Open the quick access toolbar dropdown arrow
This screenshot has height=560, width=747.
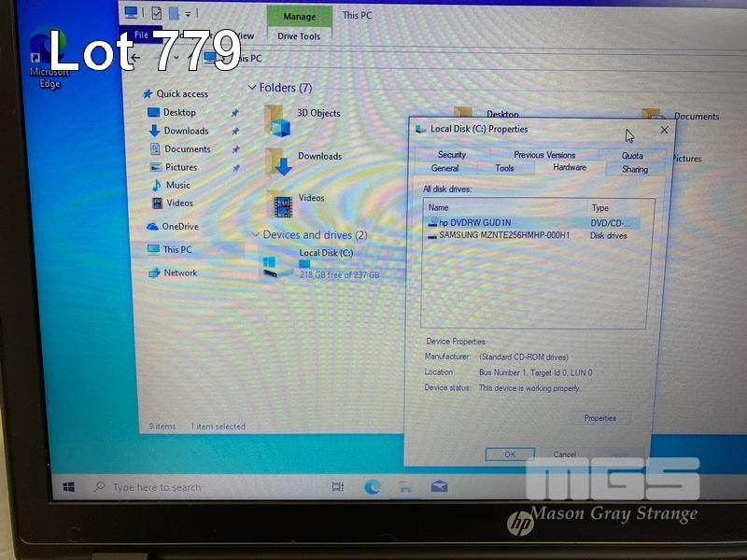tap(189, 14)
